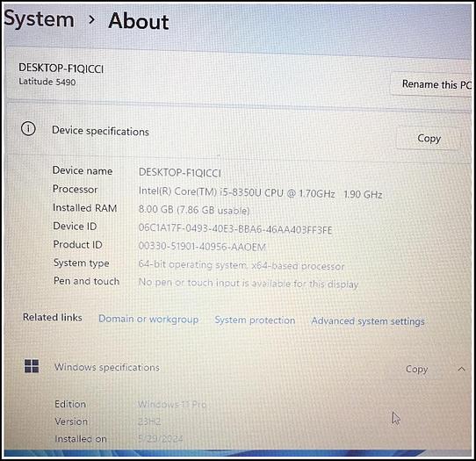The height and width of the screenshot is (461, 476).
Task: Click the Edition label
Action: pos(70,404)
